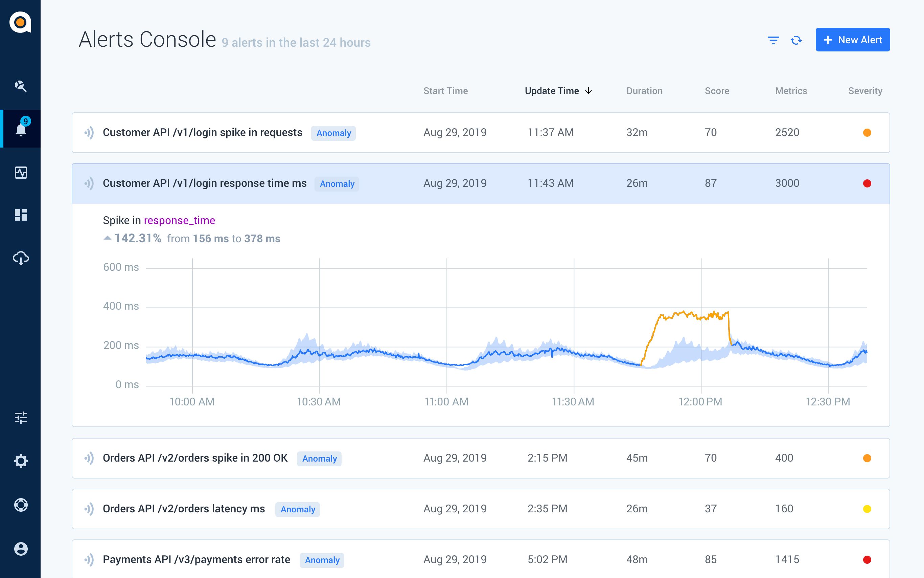Screen dimensions: 924x578
Task: Sort by Update Time column header
Action: click(552, 91)
